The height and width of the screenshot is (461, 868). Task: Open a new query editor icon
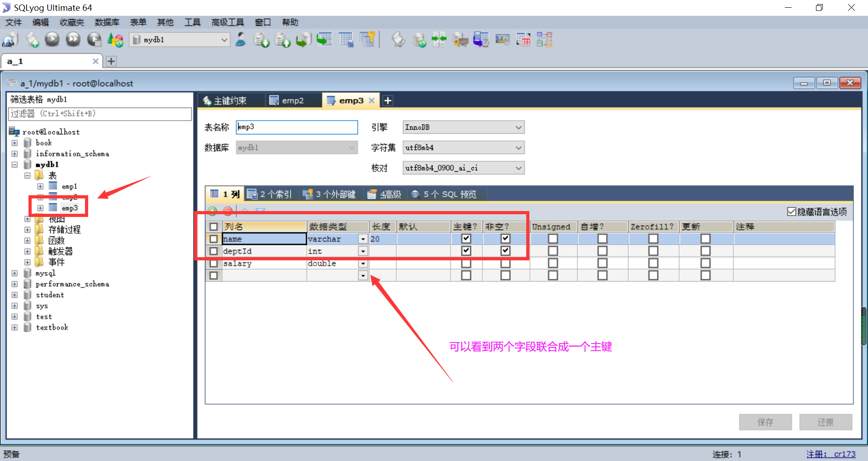tap(32, 40)
